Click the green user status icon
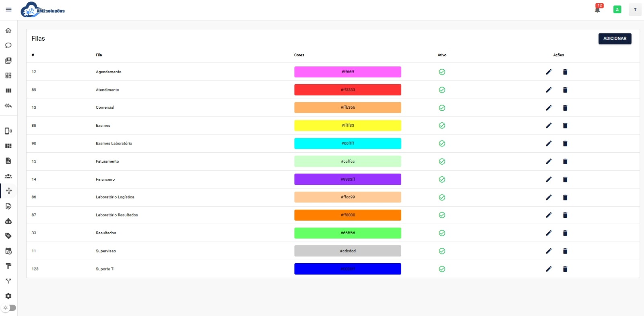This screenshot has width=644, height=316. pyautogui.click(x=617, y=10)
